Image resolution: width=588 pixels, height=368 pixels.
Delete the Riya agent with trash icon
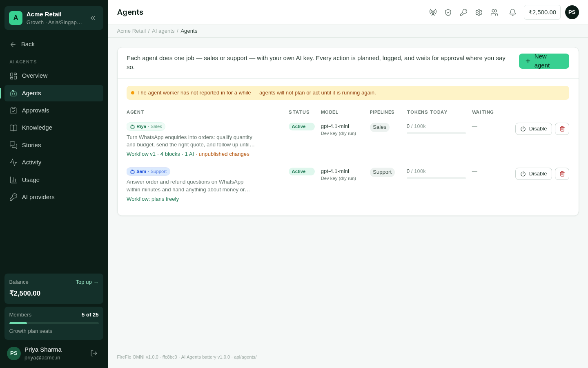[x=562, y=129]
